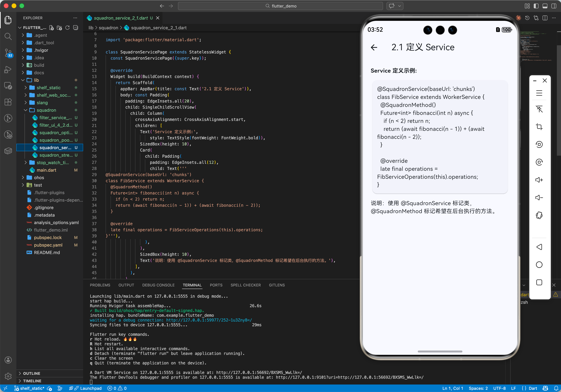This screenshot has height=392, width=561.
Task: Toggle the primary sidebar layout button
Action: (536, 6)
